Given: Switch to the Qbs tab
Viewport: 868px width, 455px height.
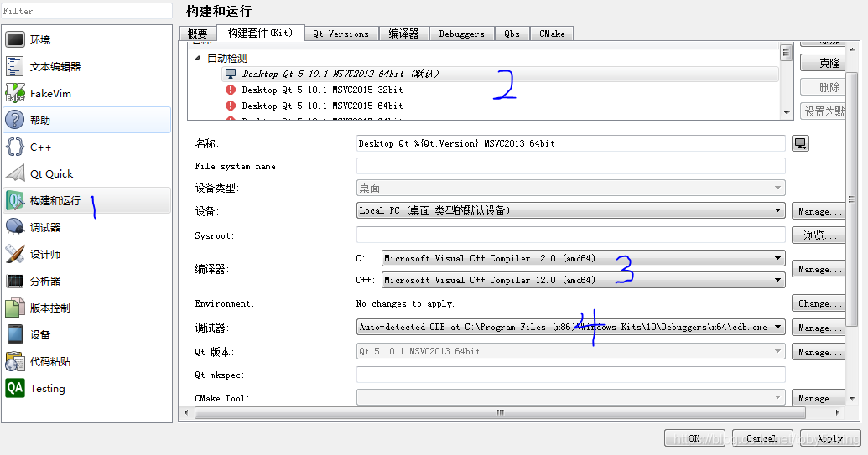Looking at the screenshot, I should [512, 34].
